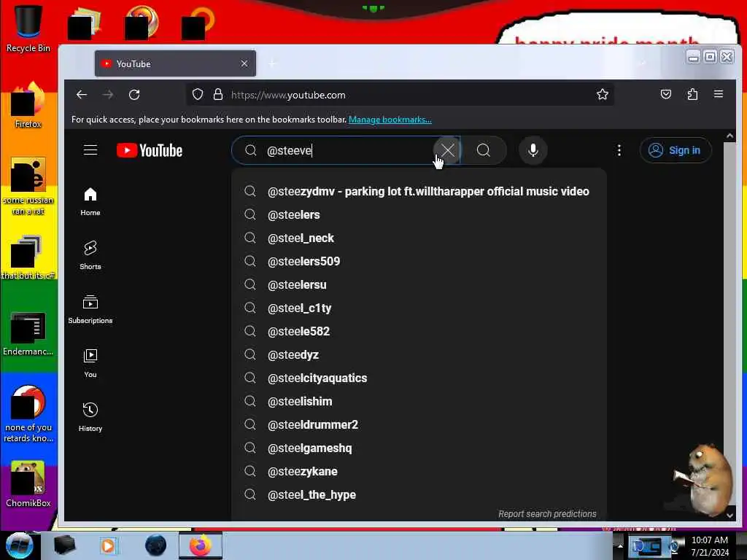Select the 'that but its c#' desktop icon
The image size is (747, 560).
[x=28, y=257]
